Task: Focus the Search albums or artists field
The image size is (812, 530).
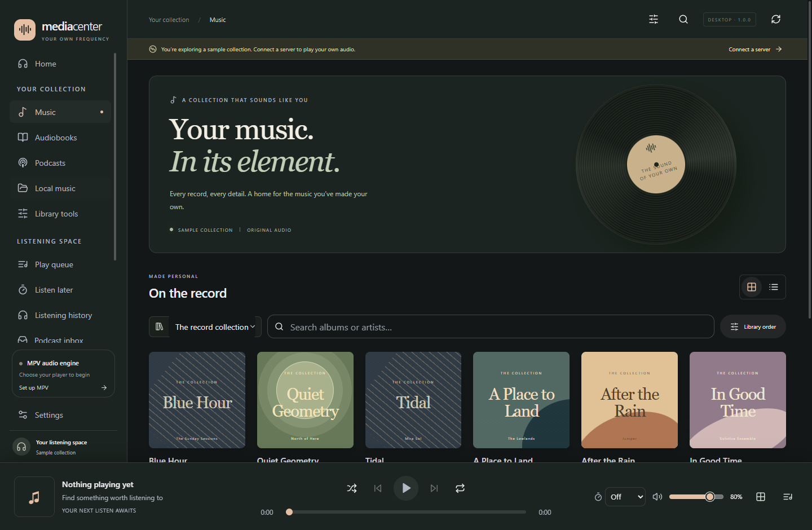Action: click(x=491, y=326)
